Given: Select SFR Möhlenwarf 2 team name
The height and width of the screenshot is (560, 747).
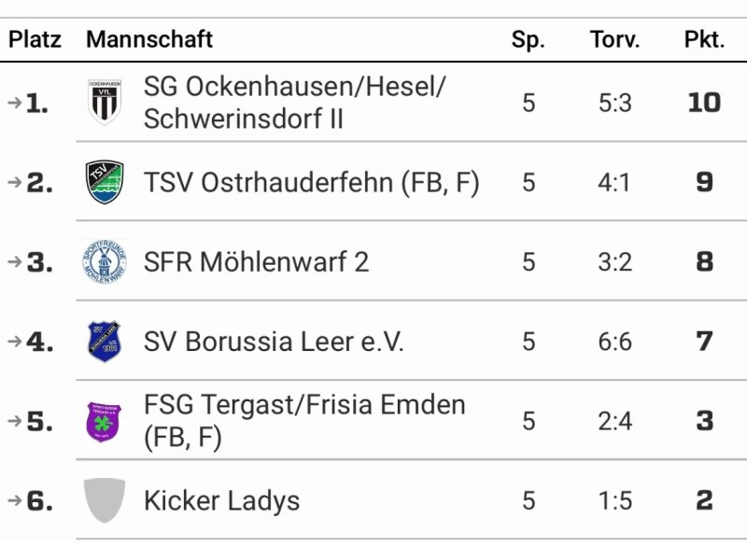Looking at the screenshot, I should (x=256, y=262).
